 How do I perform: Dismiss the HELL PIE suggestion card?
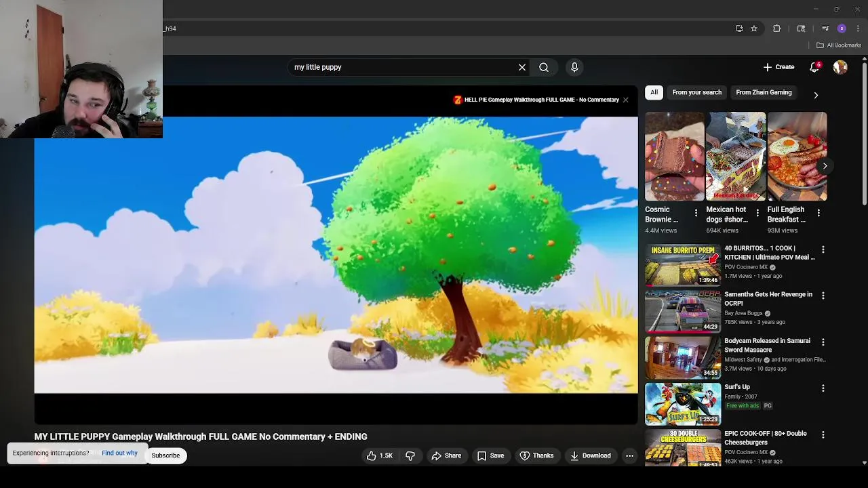[625, 100]
